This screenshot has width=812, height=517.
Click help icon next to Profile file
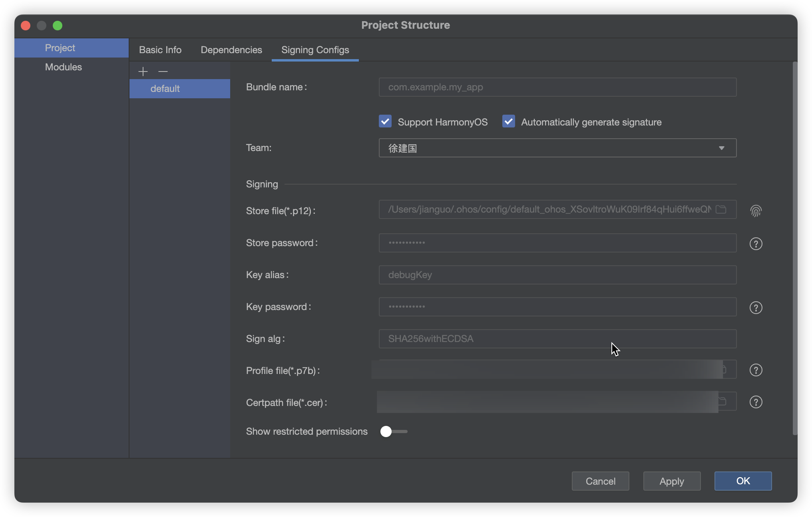(x=756, y=370)
